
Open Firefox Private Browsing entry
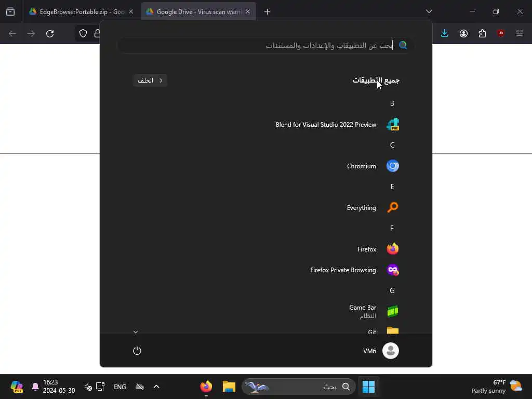pyautogui.click(x=354, y=270)
